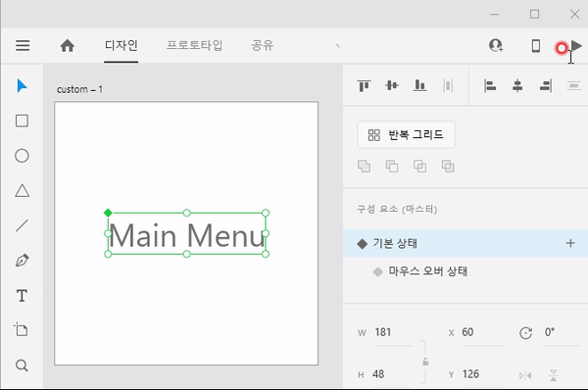
Task: Distribute selection horizontally icon
Action: [448, 85]
